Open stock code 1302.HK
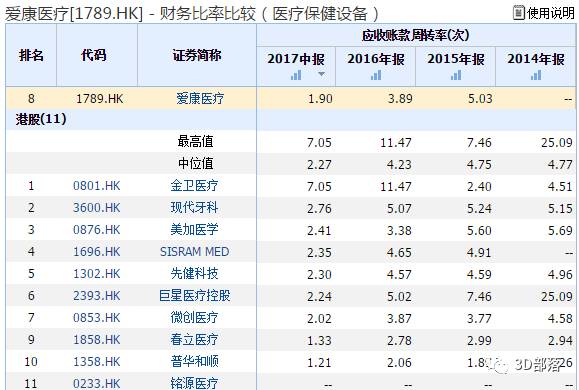Screen dimensions: 579x390 (97, 274)
